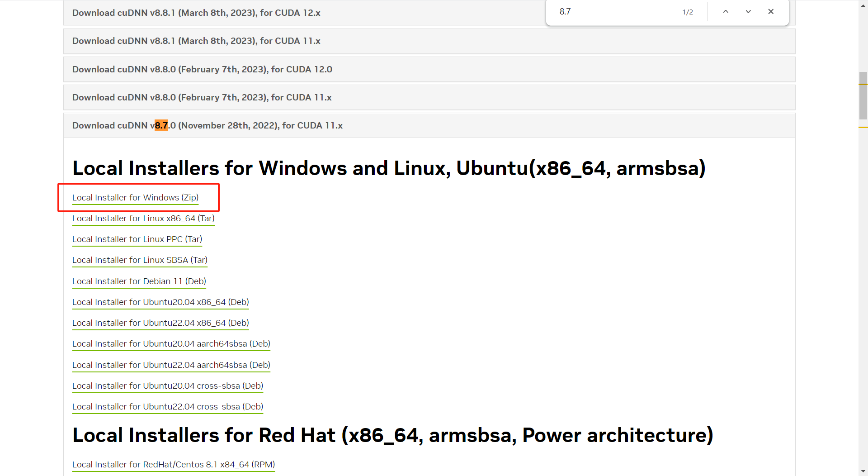Expand cuDNN v8.8.1 for CUDA 11.x

[x=429, y=41]
